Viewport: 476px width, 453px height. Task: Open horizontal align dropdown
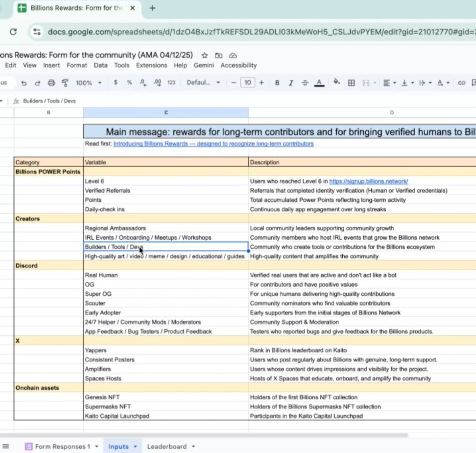pyautogui.click(x=390, y=83)
